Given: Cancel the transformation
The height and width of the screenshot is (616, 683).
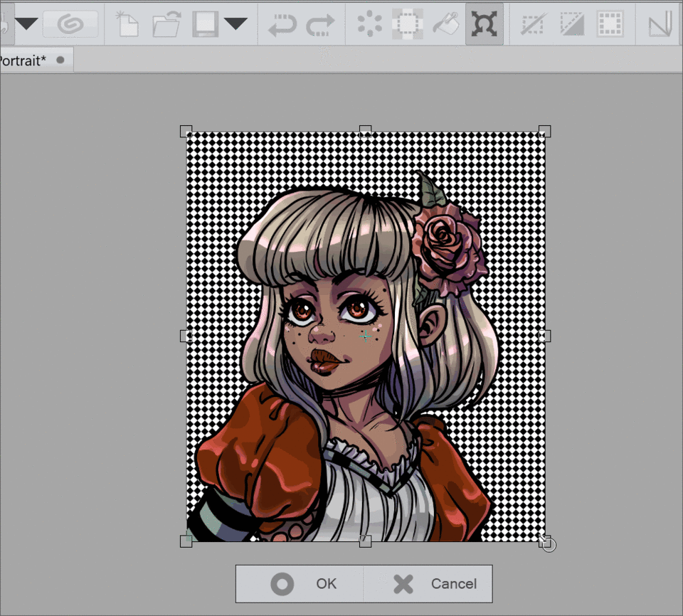Looking at the screenshot, I should [x=428, y=584].
